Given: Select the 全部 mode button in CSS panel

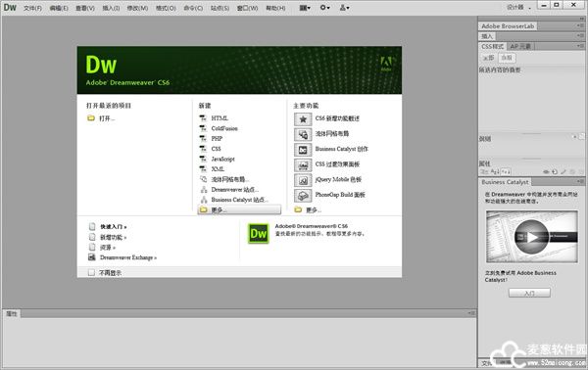Looking at the screenshot, I should [x=488, y=58].
